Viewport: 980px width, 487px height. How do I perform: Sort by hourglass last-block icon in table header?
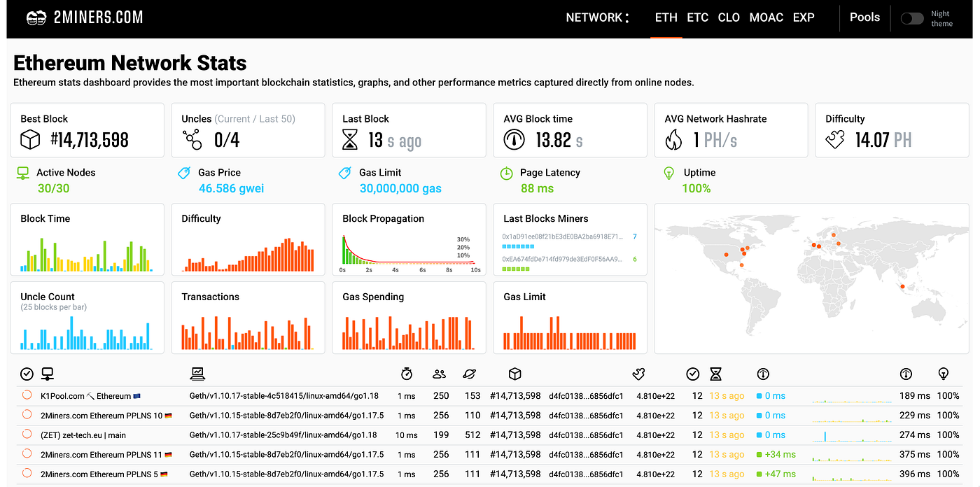pos(715,374)
